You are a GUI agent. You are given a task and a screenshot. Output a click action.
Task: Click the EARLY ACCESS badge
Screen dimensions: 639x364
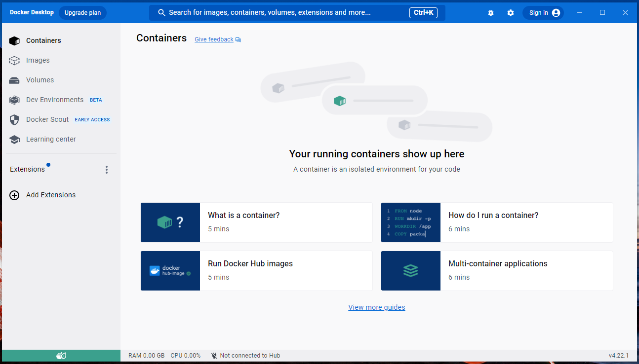pyautogui.click(x=92, y=120)
